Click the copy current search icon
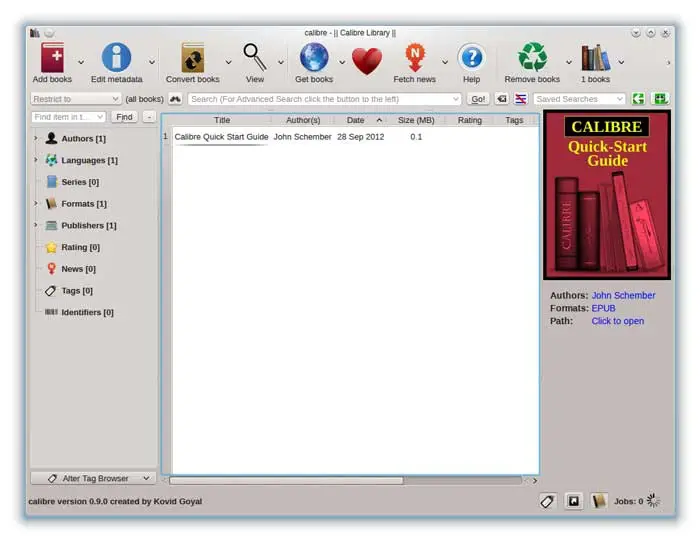 tap(638, 99)
